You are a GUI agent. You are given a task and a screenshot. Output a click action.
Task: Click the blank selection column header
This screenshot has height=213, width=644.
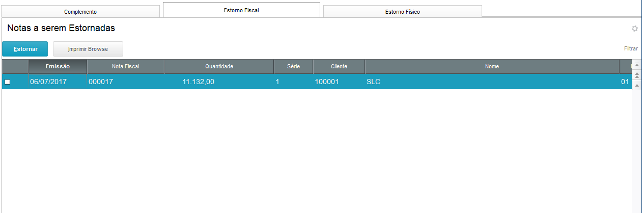tap(15, 66)
